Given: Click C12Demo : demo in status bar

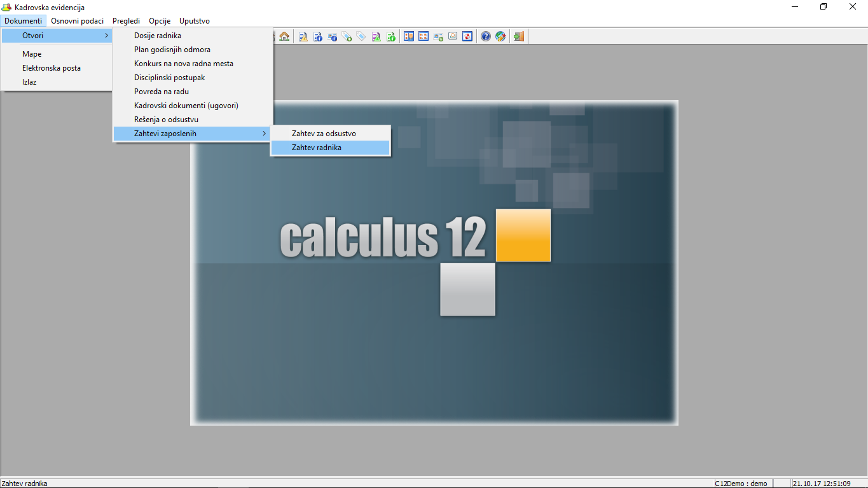Looking at the screenshot, I should pos(741,484).
